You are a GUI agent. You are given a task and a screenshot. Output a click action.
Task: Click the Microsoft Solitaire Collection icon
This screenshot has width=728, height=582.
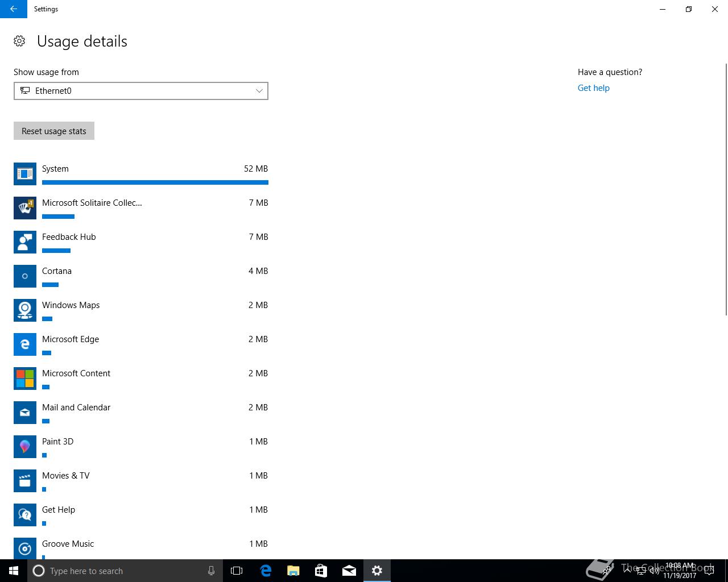point(25,208)
